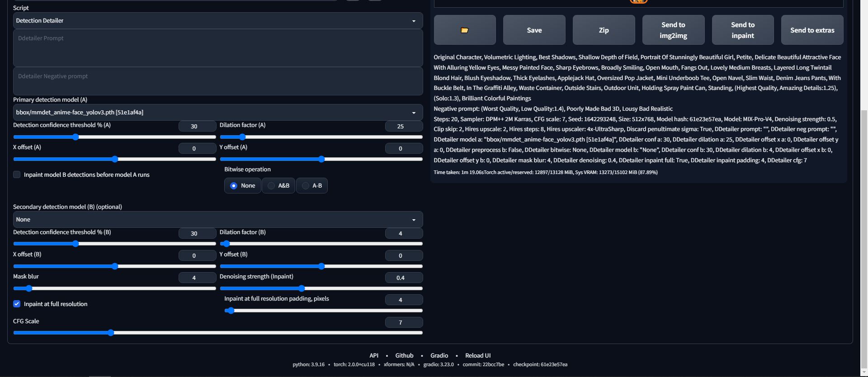Focus the Ddetailer Prompt text box
The width and height of the screenshot is (868, 377).
[217, 48]
